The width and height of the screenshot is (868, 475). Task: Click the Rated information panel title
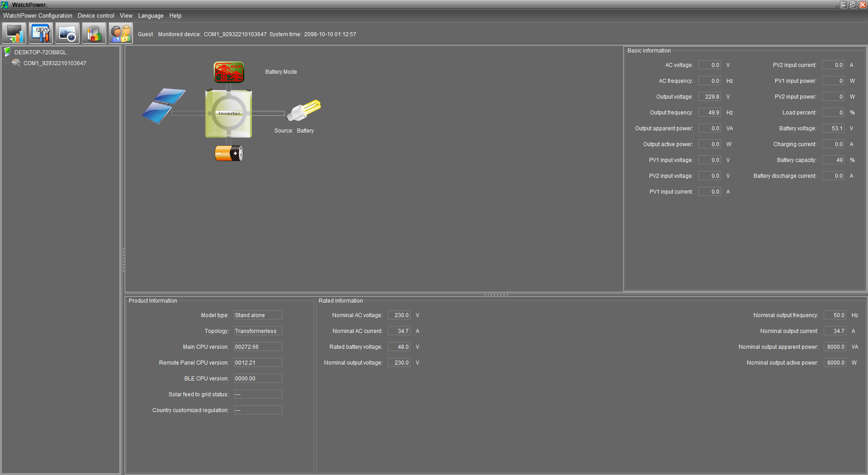tap(340, 301)
